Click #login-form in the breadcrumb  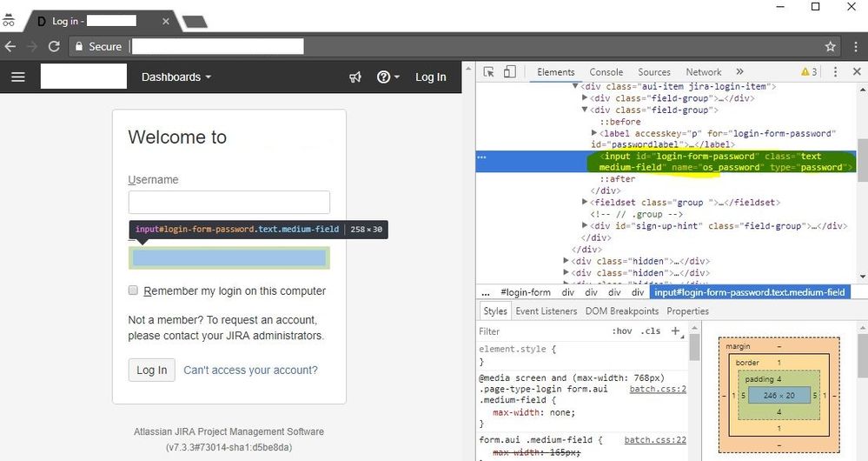pyautogui.click(x=526, y=292)
